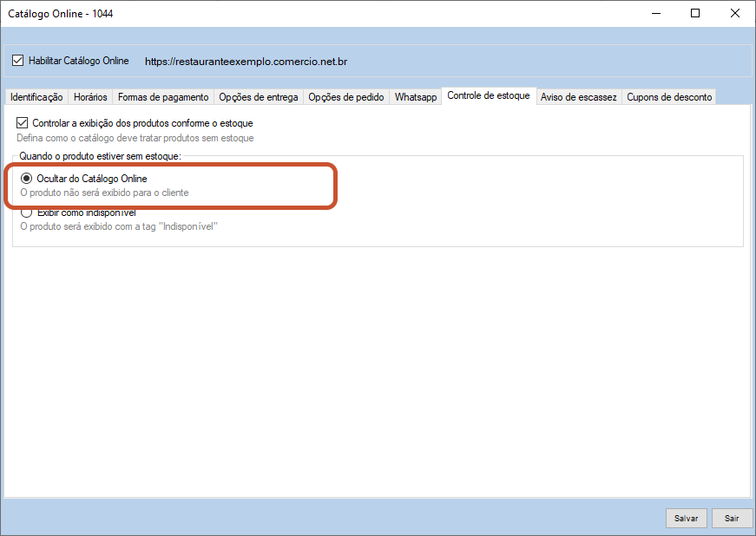The width and height of the screenshot is (756, 536).
Task: Open the Identificação tab
Action: click(36, 97)
